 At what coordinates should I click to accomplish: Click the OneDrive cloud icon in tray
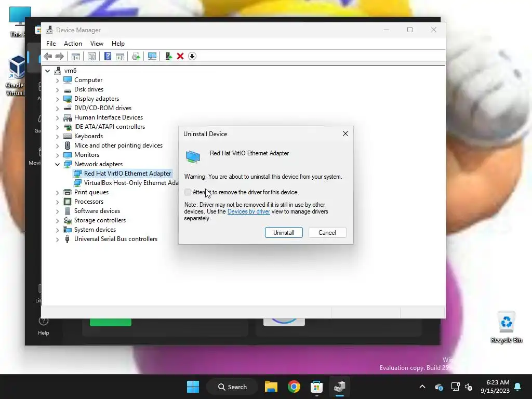pos(438,387)
